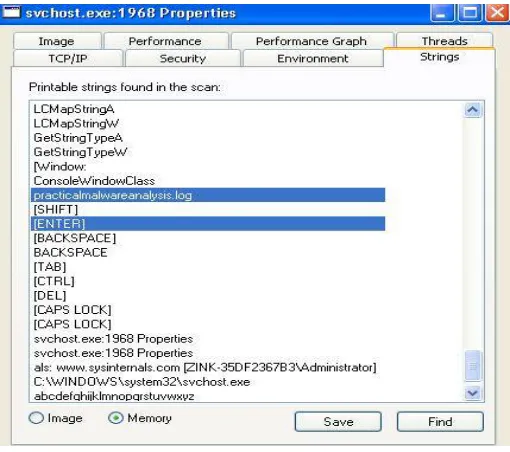510x452 pixels.
Task: Switch to the Image tab
Action: (57, 41)
